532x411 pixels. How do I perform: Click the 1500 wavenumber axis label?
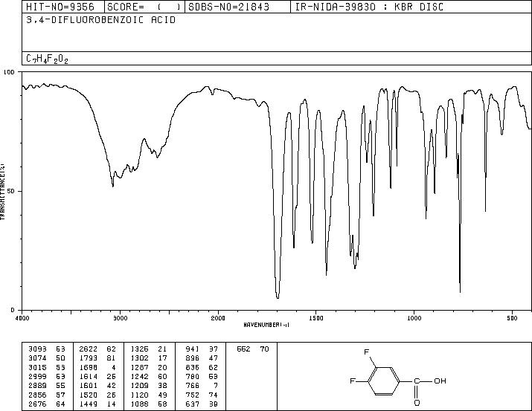pos(316,318)
